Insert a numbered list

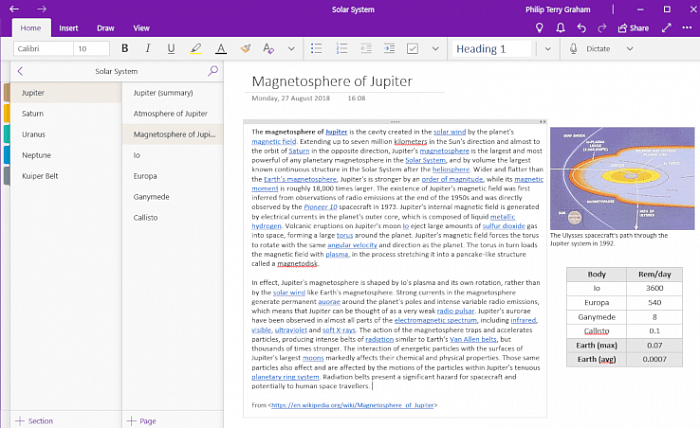(341, 48)
